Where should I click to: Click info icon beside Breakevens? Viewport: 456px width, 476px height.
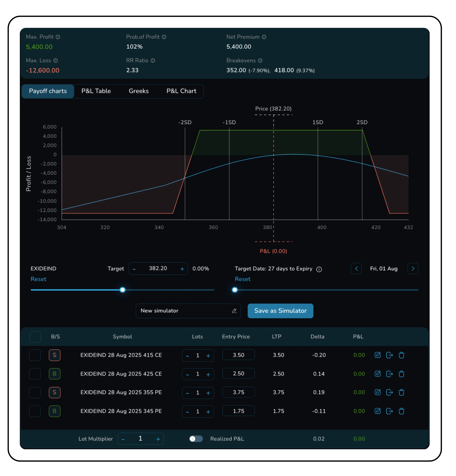tap(260, 60)
